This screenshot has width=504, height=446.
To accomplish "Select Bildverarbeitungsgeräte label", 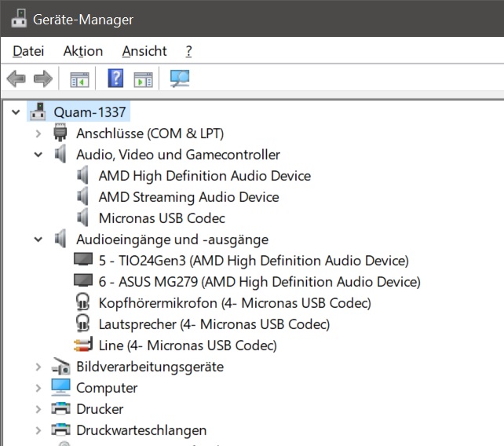I will point(150,367).
